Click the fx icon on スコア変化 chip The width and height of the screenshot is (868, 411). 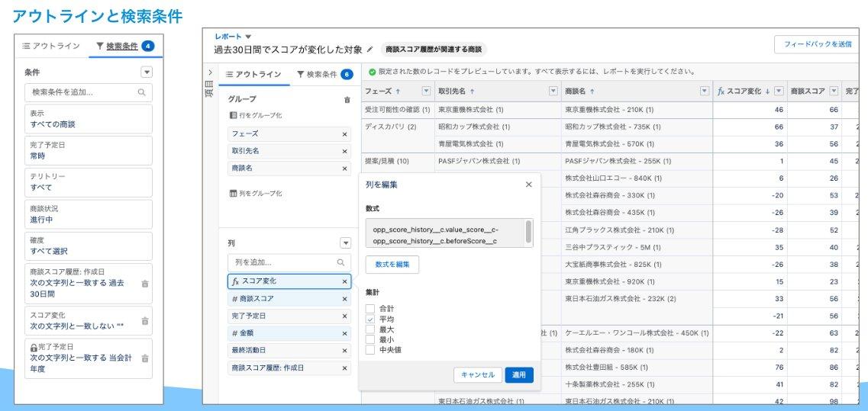click(x=235, y=281)
